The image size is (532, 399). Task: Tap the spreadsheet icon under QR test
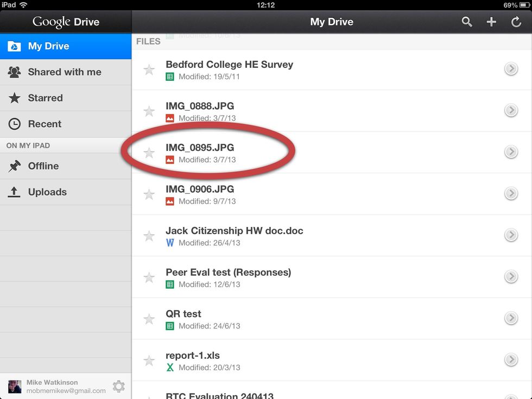pyautogui.click(x=170, y=326)
